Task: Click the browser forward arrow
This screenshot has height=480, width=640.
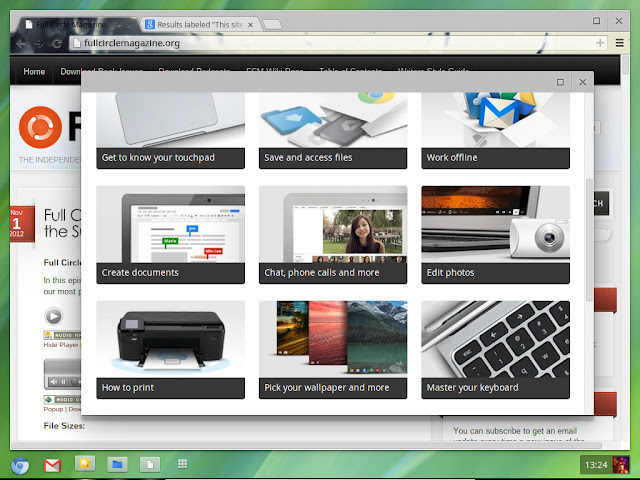Action: [39, 43]
